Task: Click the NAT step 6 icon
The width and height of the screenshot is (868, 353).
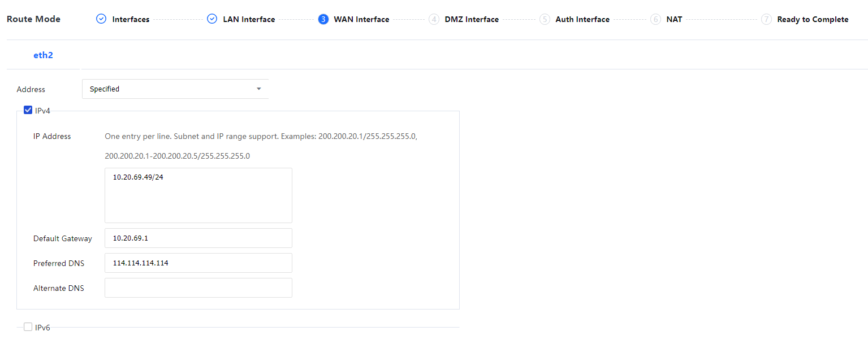Action: click(655, 19)
